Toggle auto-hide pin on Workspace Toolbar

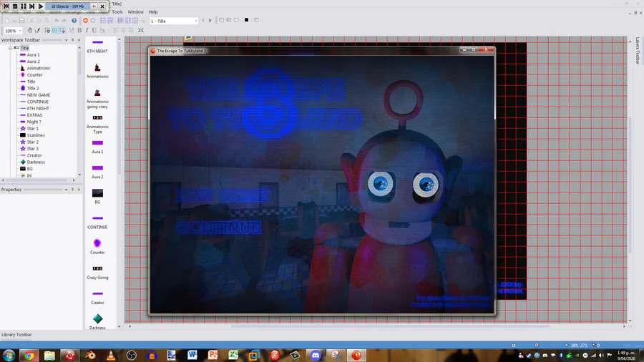(x=73, y=40)
